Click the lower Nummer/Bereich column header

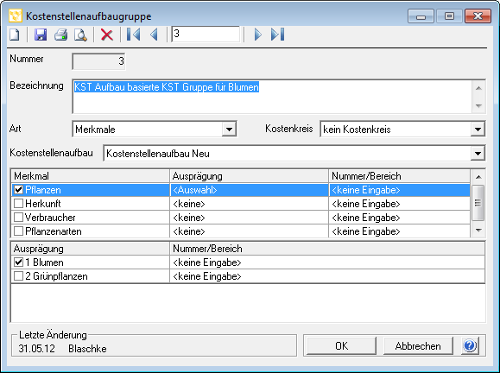327,249
